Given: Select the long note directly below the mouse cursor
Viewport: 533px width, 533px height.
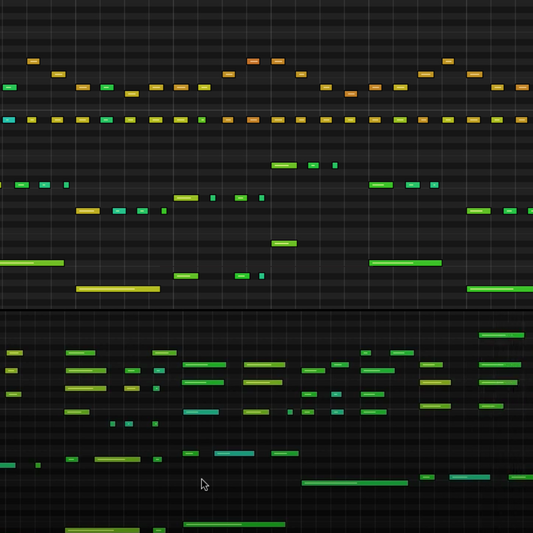Looking at the screenshot, I should coord(234,524).
